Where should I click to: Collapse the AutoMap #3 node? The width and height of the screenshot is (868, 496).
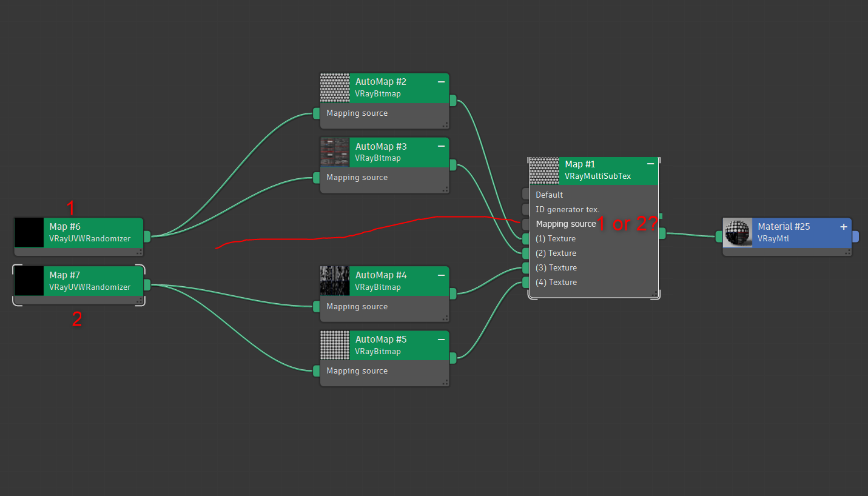tap(441, 146)
